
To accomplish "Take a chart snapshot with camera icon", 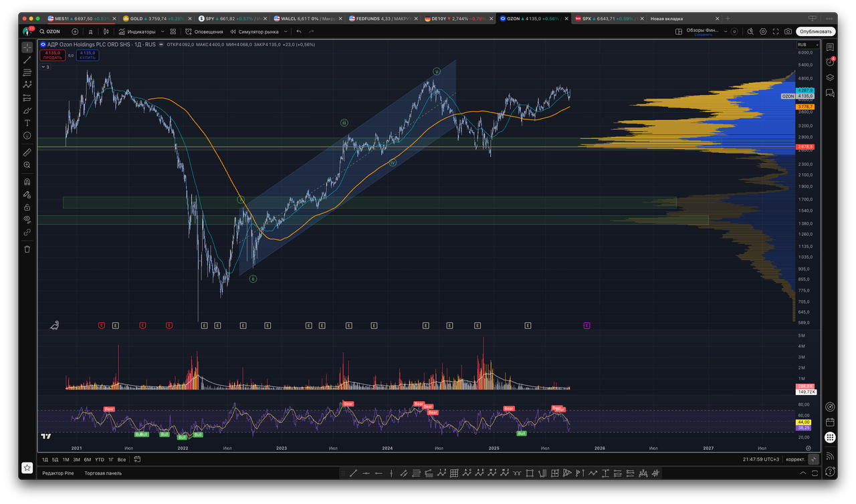I will pyautogui.click(x=788, y=31).
